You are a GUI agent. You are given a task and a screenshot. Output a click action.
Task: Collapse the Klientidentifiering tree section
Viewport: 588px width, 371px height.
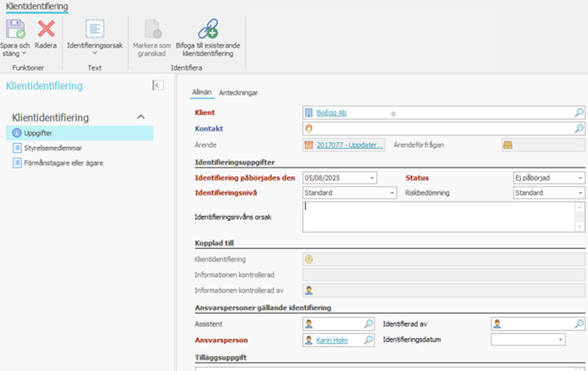141,117
